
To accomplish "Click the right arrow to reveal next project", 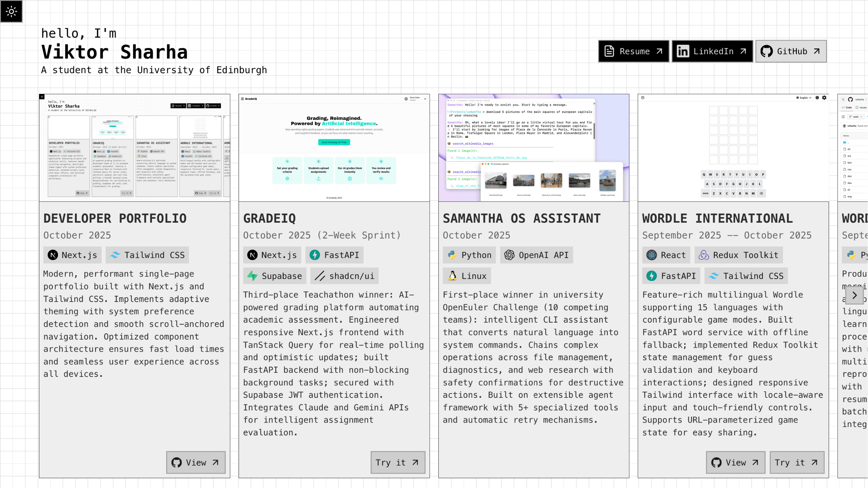I will click(855, 295).
